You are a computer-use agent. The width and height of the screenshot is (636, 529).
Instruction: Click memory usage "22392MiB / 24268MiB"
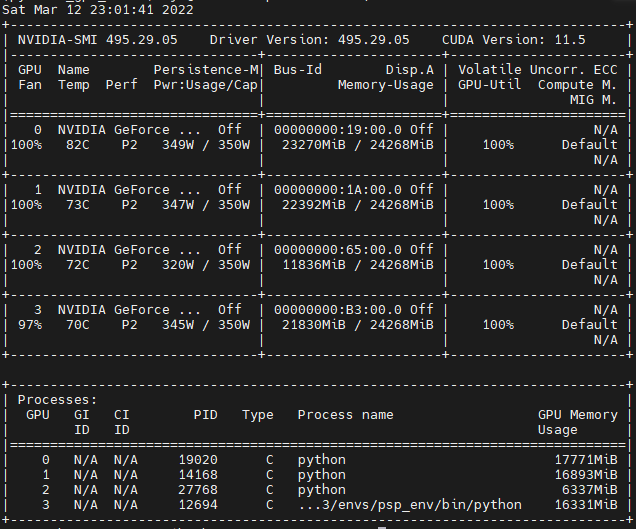(358, 205)
